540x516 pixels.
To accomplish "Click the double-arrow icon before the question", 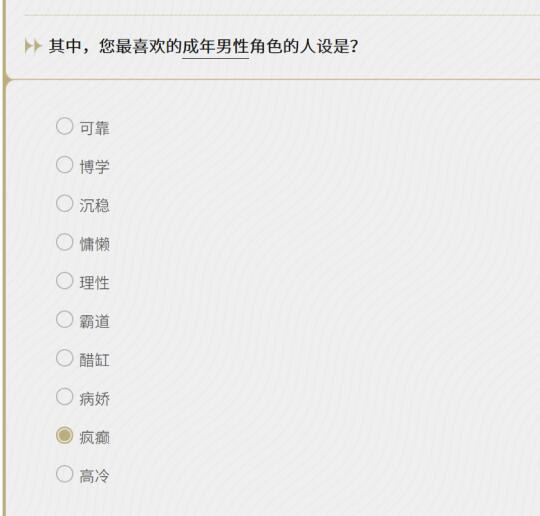I will coord(33,46).
